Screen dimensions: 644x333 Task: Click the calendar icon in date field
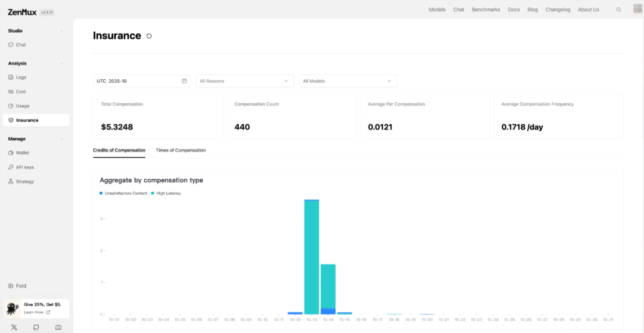coord(184,81)
